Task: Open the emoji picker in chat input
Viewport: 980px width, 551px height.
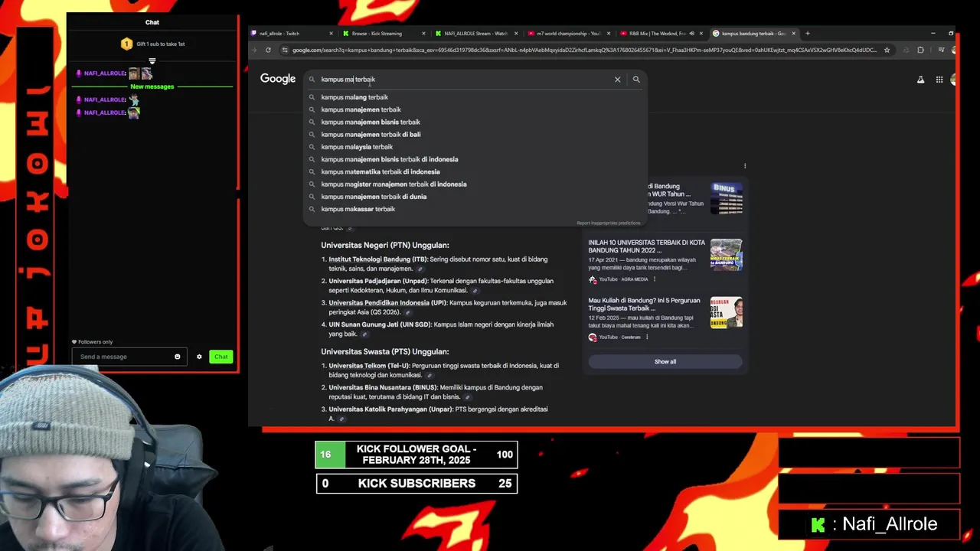Action: (177, 357)
